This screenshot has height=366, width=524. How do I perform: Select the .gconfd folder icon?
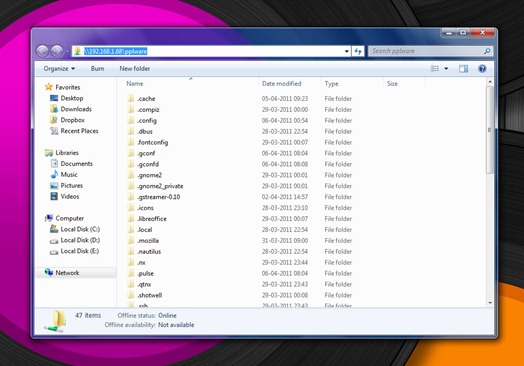(x=131, y=164)
